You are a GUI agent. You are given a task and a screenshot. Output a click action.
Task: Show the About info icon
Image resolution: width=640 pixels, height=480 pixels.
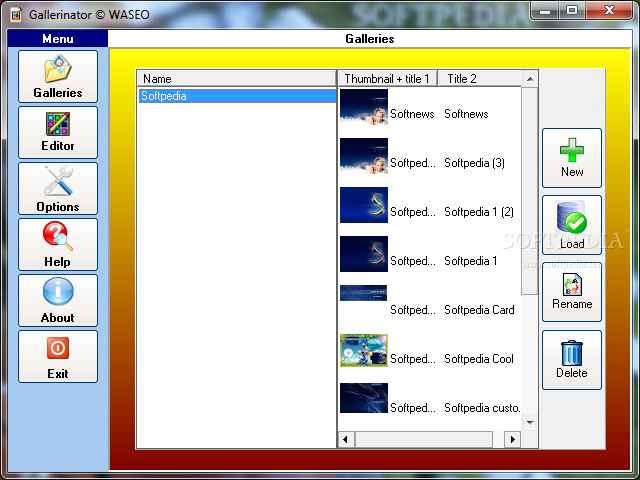click(58, 300)
